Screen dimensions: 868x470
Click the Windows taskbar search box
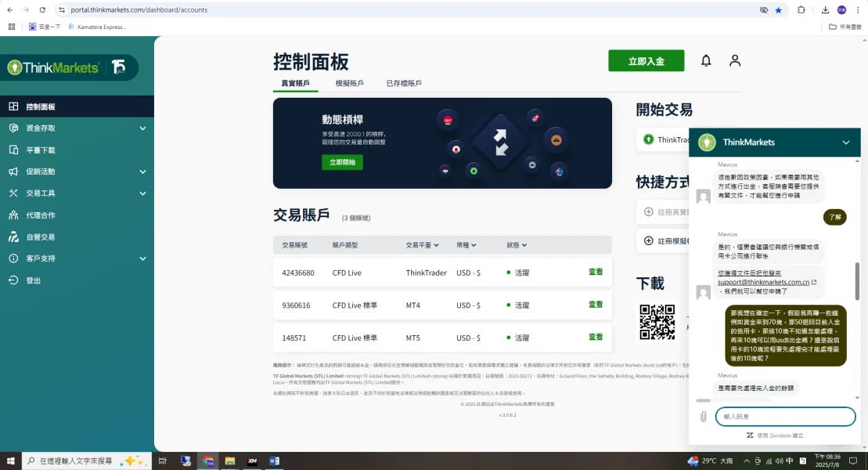tap(86, 461)
